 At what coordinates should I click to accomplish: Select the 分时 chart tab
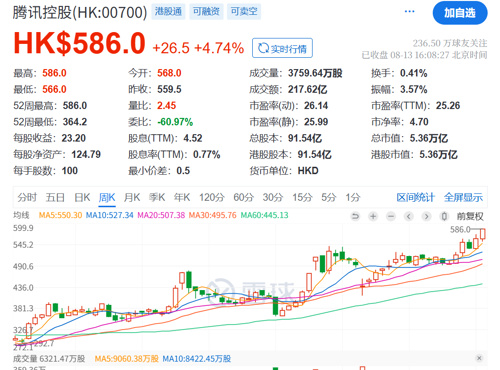pos(27,197)
